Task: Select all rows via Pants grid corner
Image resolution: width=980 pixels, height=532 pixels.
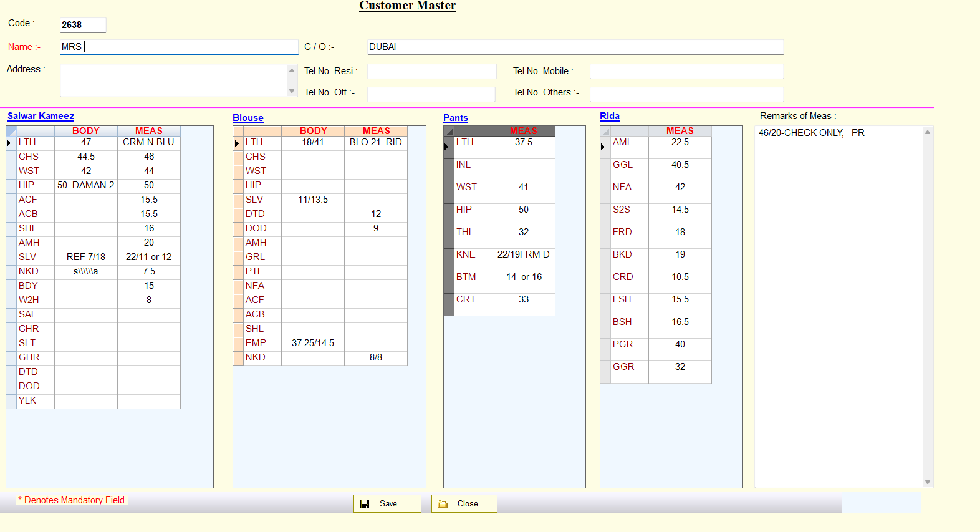Action: point(449,131)
